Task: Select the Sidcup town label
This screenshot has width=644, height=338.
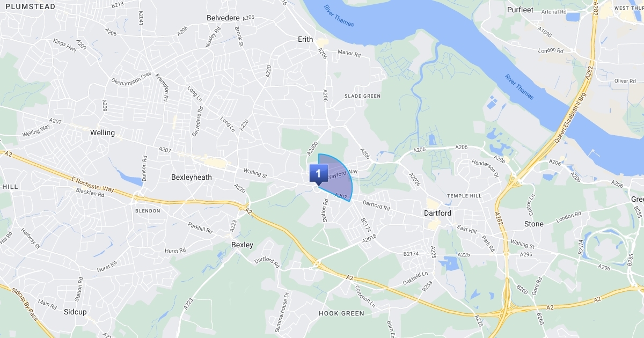Action: 75,312
